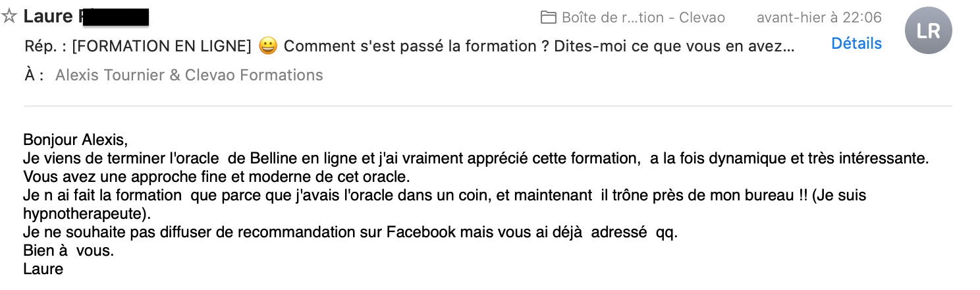The height and width of the screenshot is (290, 980).
Task: Open the Détails link
Action: (856, 43)
